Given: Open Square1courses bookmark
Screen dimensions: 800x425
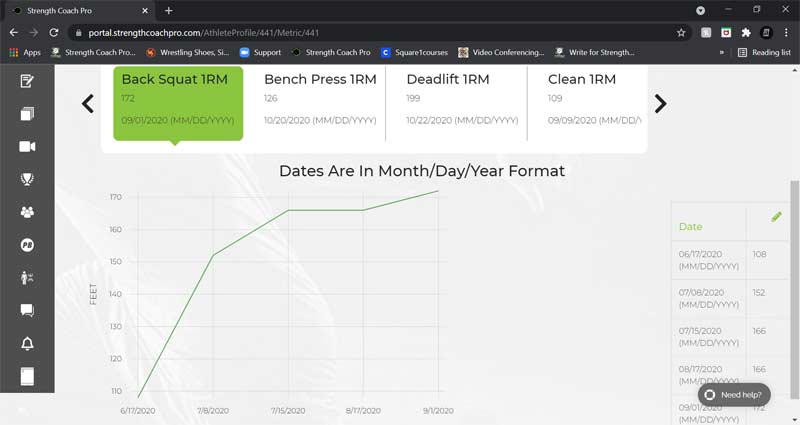Looking at the screenshot, I should [x=414, y=52].
